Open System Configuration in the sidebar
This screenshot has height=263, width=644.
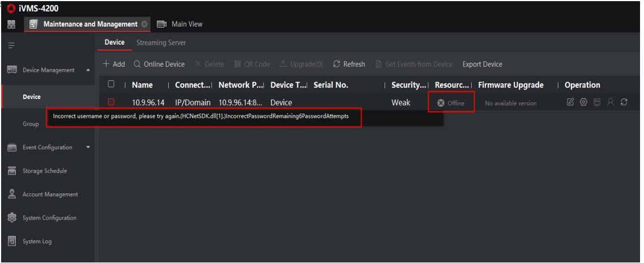[49, 218]
